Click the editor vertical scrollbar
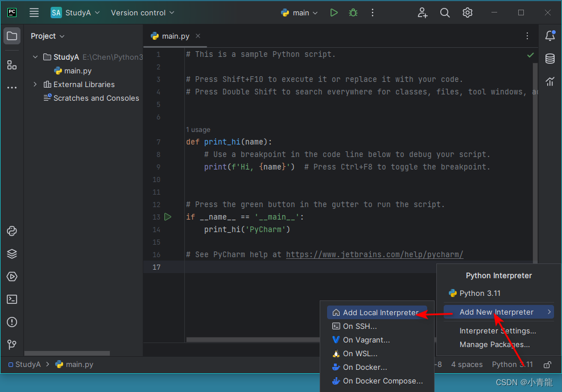The height and width of the screenshot is (392, 562). coord(535,163)
